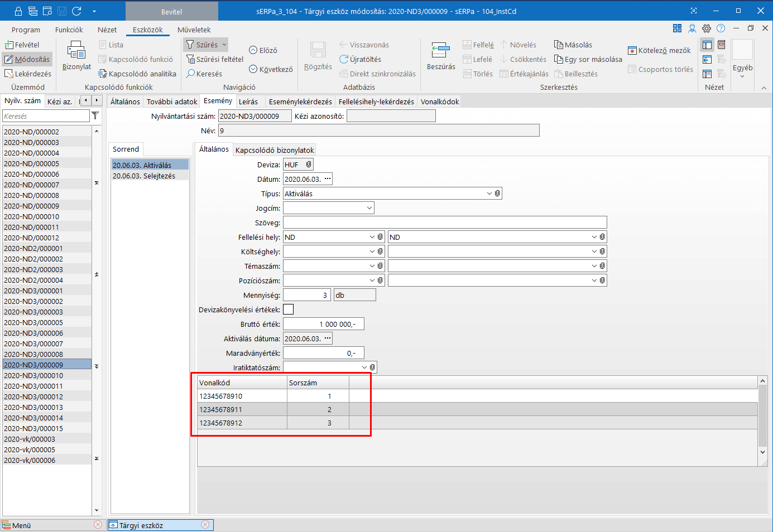Click the Keresés search tool

point(204,74)
